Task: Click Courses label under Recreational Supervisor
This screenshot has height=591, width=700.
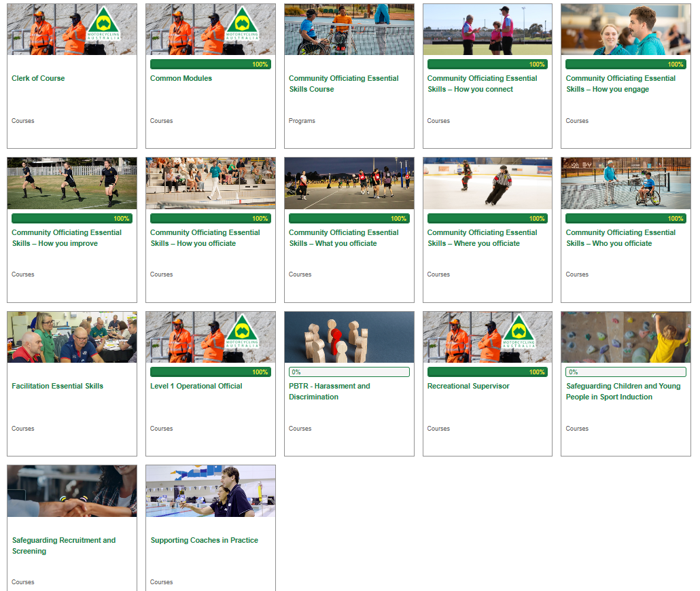Action: pos(438,429)
